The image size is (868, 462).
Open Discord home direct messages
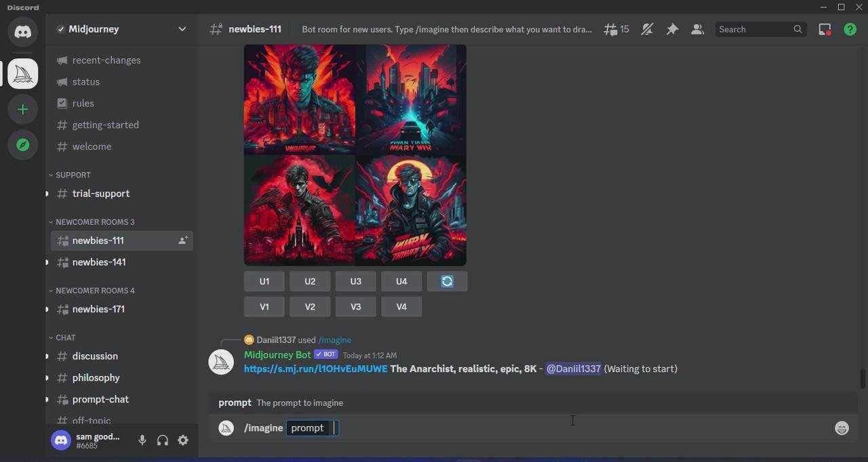coord(22,32)
